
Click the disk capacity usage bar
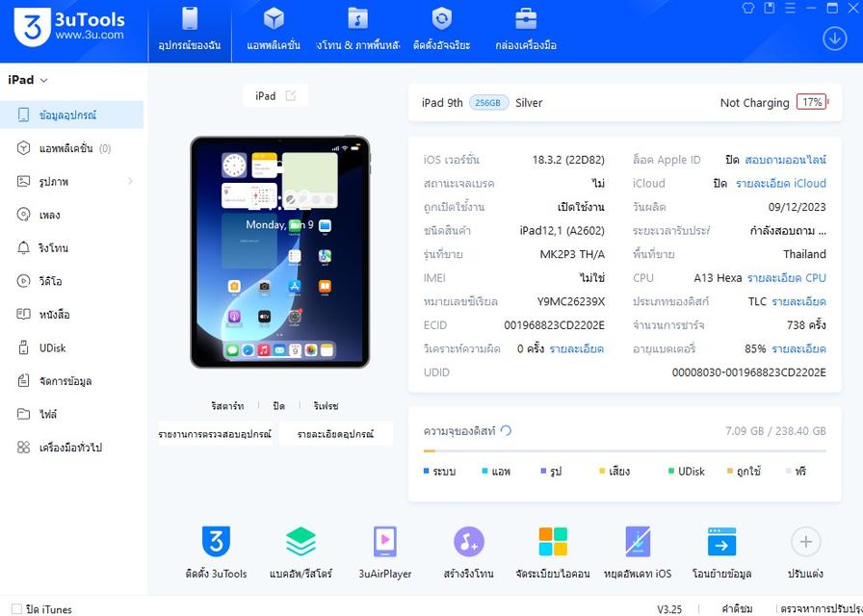point(625,451)
